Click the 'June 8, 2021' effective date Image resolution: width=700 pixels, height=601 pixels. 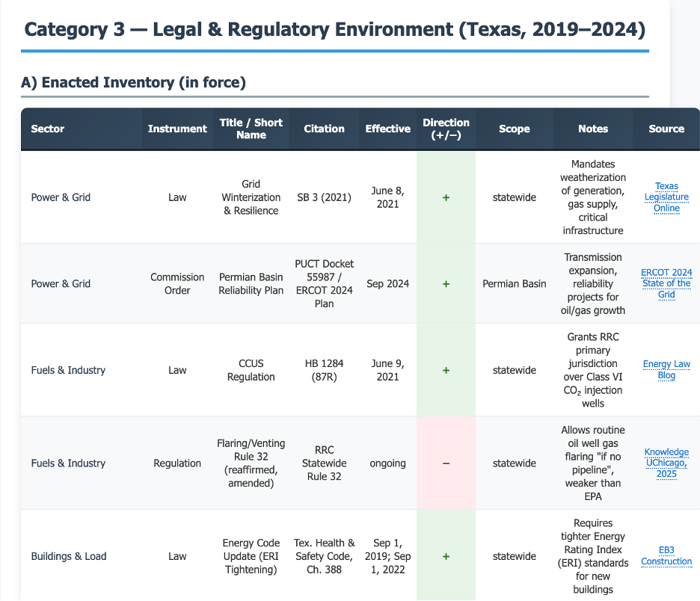point(387,197)
